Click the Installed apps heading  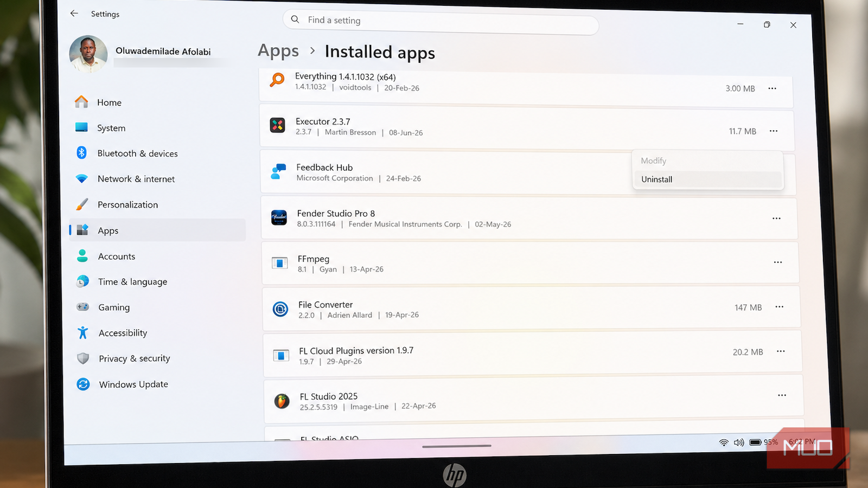[x=380, y=52]
